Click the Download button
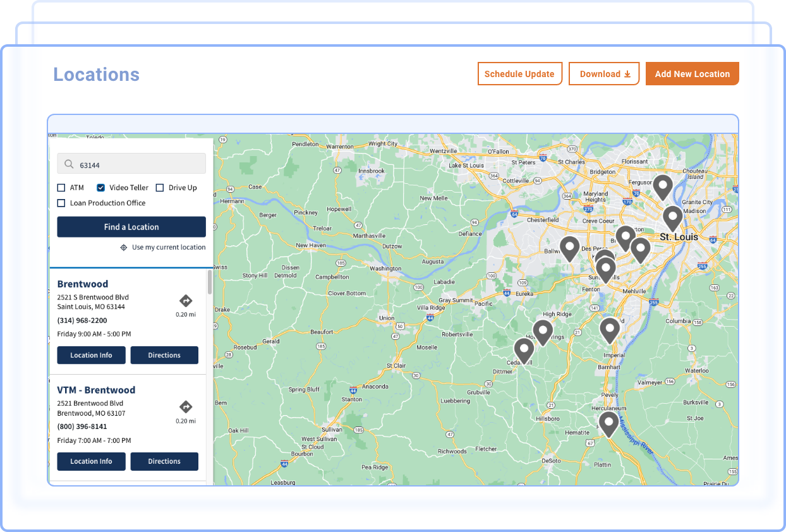 click(604, 74)
